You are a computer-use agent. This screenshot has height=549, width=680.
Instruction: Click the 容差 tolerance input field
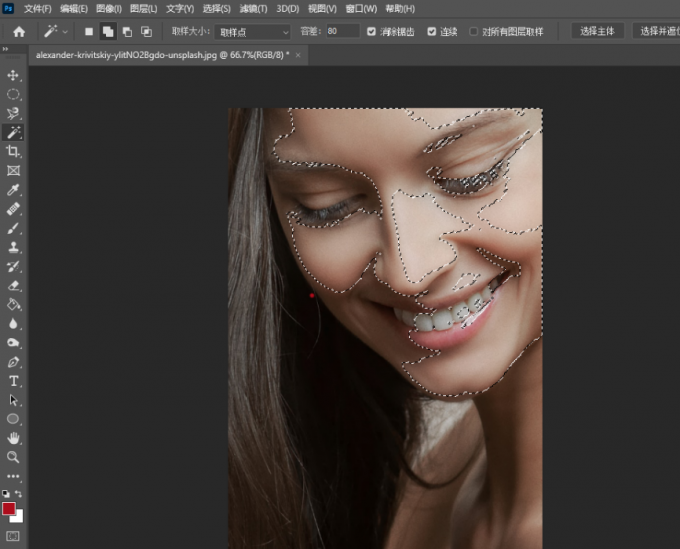[x=343, y=32]
